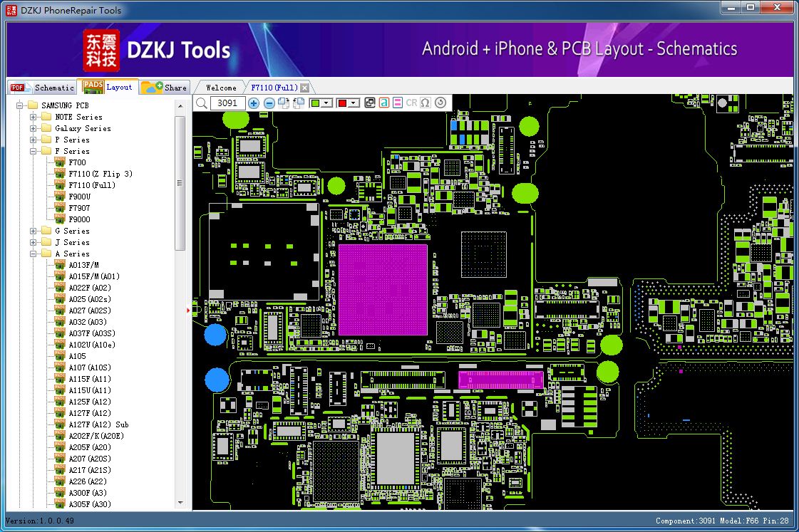Switch to the Schematic tab
Viewport: 799px width, 532px height.
pyautogui.click(x=42, y=88)
